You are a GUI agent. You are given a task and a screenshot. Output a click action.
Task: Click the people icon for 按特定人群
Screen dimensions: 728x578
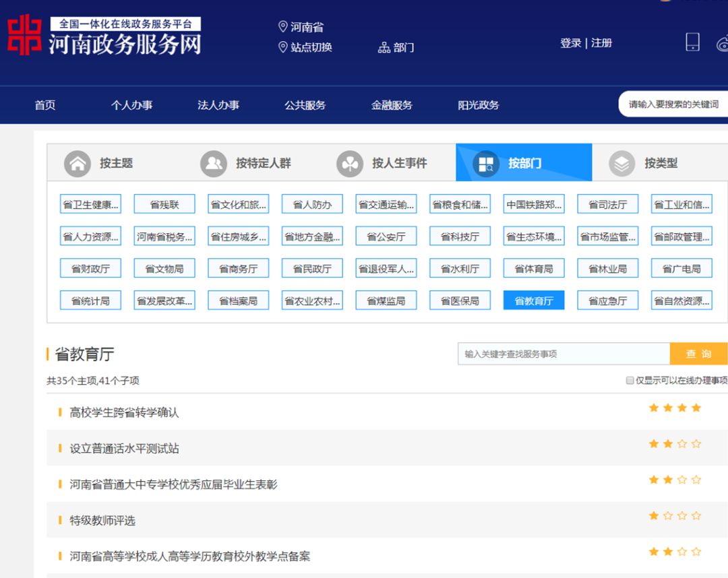[x=214, y=163]
